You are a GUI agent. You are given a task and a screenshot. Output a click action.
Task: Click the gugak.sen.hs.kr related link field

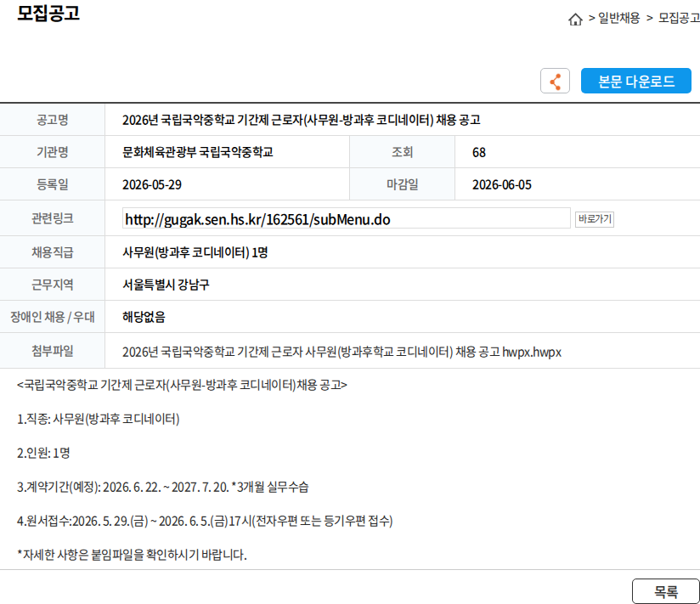click(x=346, y=218)
